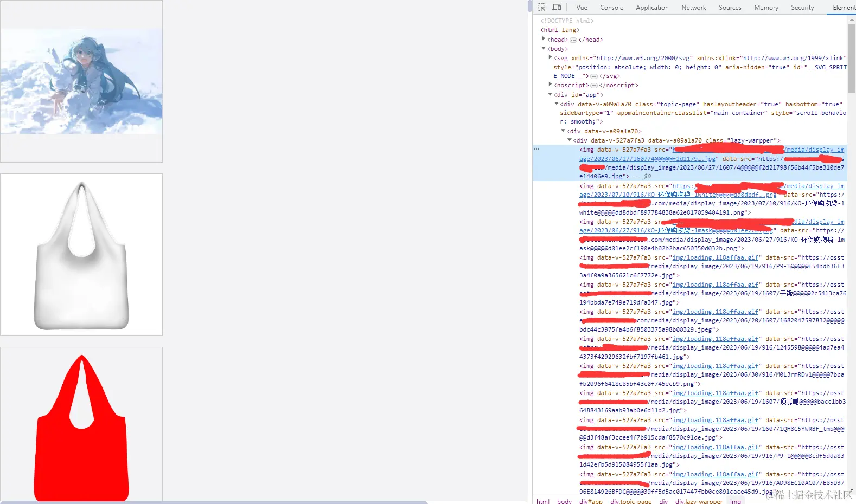Click the white tote bag image
Image resolution: width=856 pixels, height=504 pixels.
tap(81, 255)
